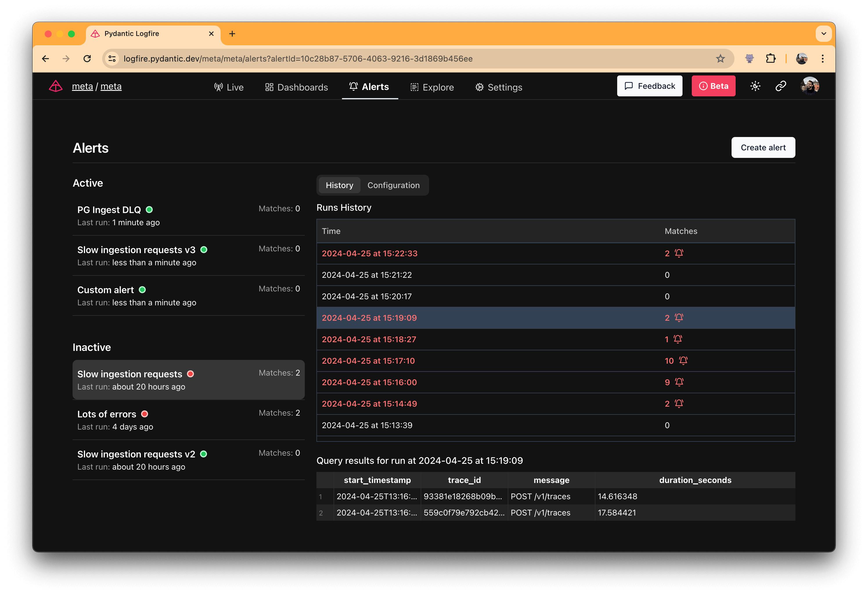This screenshot has height=595, width=868.
Task: Click the red status dot next to Lots of errors
Action: (145, 414)
